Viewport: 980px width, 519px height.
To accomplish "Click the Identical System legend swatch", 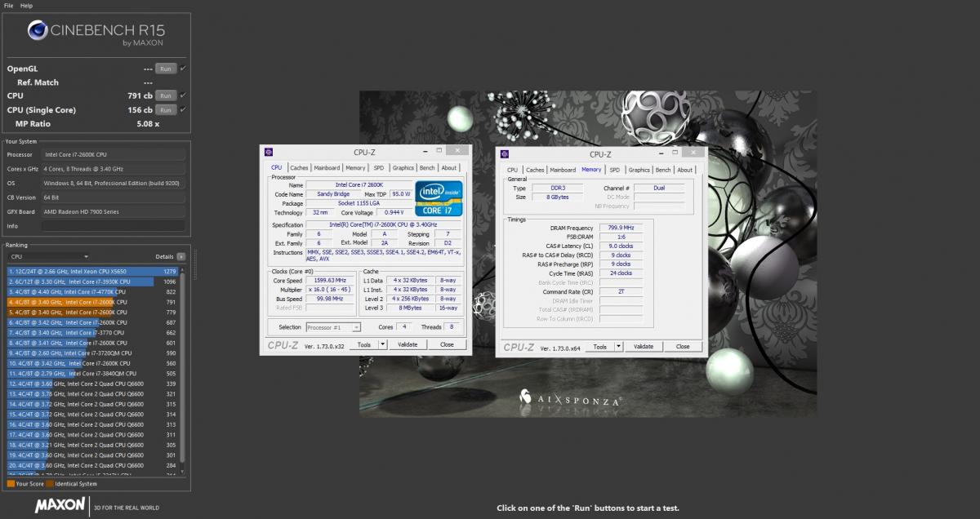I will pos(48,484).
